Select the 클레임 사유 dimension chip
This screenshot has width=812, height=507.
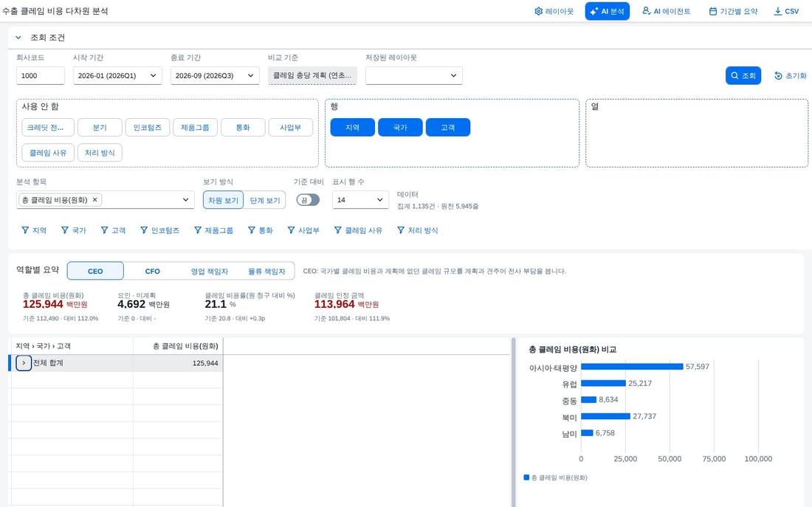[48, 153]
